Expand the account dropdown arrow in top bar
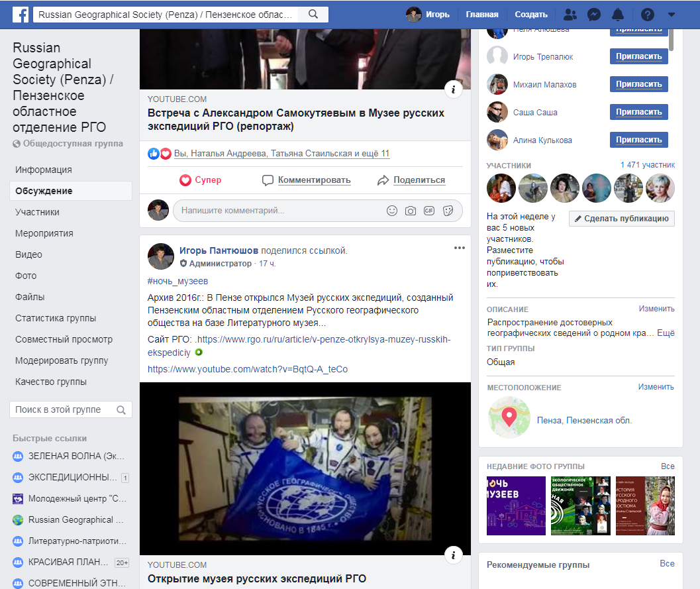Viewport: 700px width, 589px height. (671, 15)
